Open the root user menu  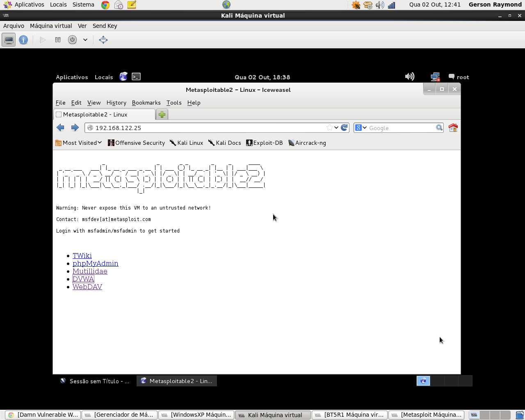coord(459,77)
